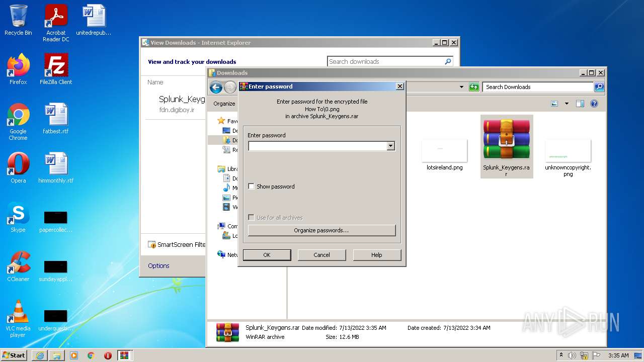Open Help in the password dialog

[377, 255]
